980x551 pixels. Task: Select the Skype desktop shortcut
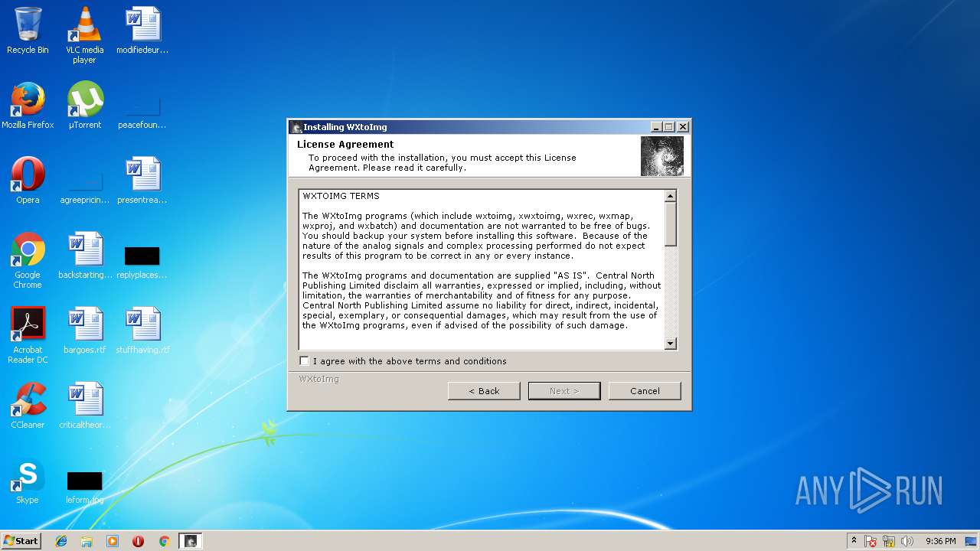(28, 481)
